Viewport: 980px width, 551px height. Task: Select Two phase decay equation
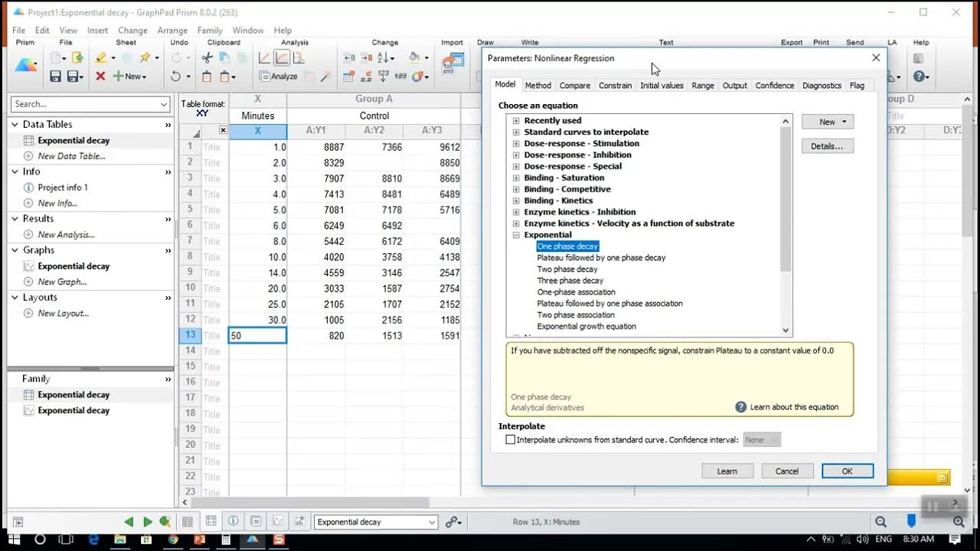(x=567, y=269)
